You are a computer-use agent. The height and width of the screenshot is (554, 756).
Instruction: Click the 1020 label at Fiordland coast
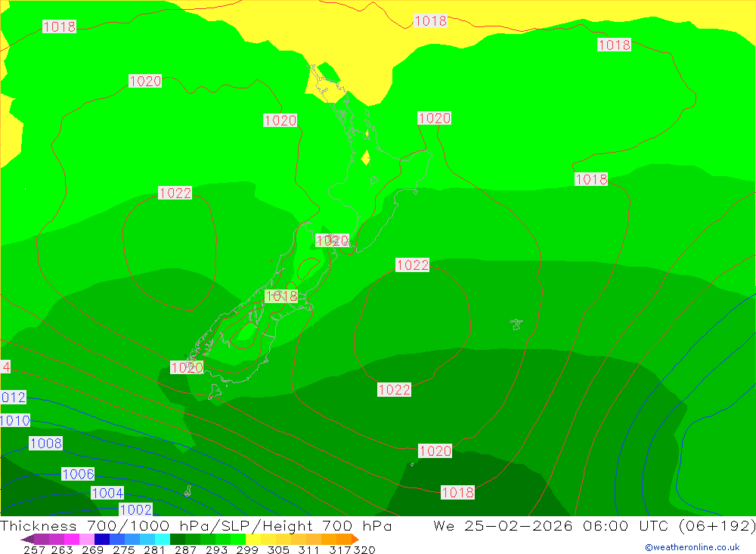click(187, 367)
